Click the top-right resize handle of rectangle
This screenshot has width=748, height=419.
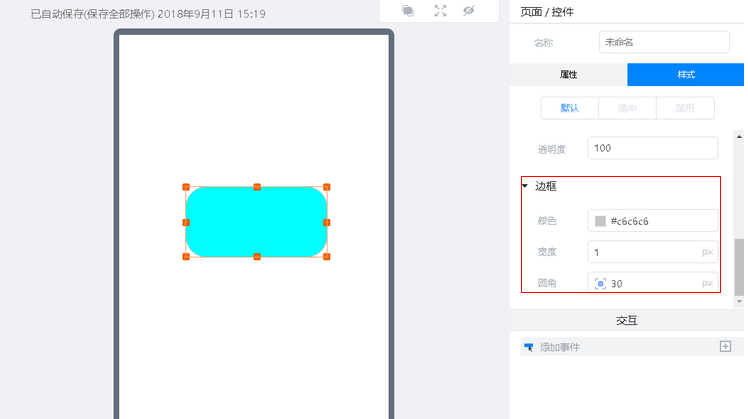click(x=327, y=187)
